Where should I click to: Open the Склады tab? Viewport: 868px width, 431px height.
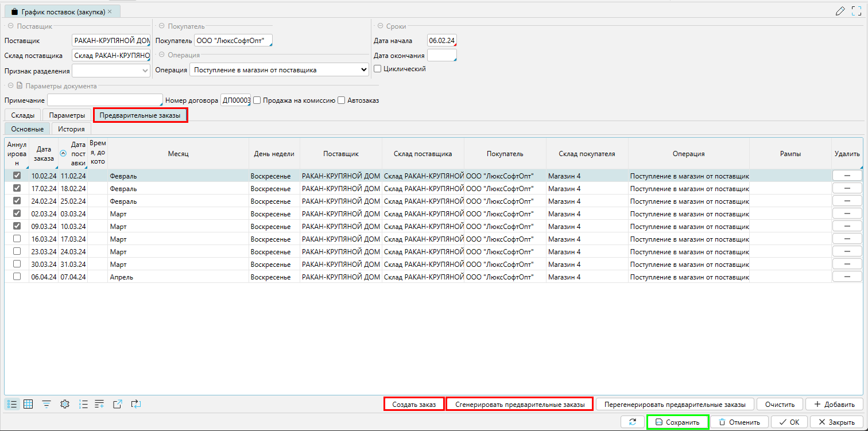coord(22,115)
